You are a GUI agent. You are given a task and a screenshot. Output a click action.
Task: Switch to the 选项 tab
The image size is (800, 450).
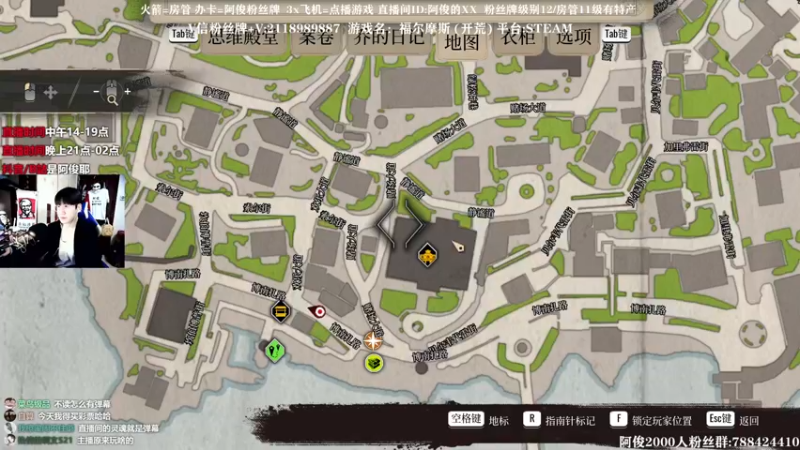click(x=573, y=38)
